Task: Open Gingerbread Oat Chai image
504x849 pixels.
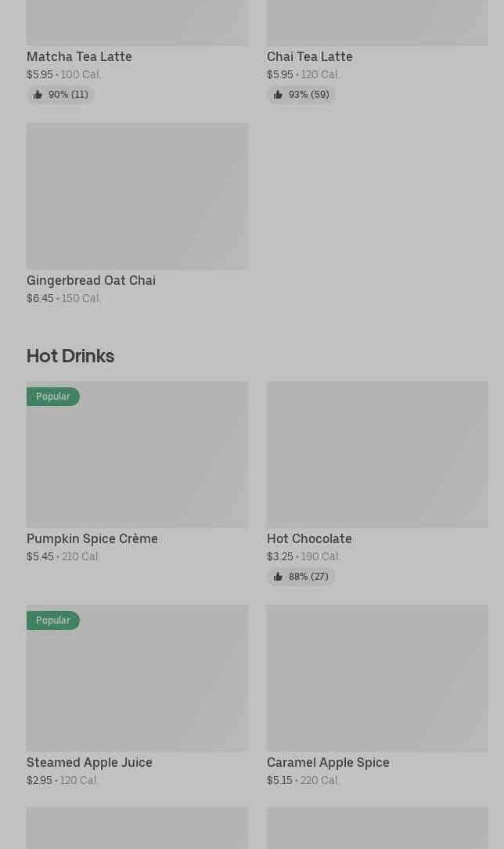Action: click(138, 196)
